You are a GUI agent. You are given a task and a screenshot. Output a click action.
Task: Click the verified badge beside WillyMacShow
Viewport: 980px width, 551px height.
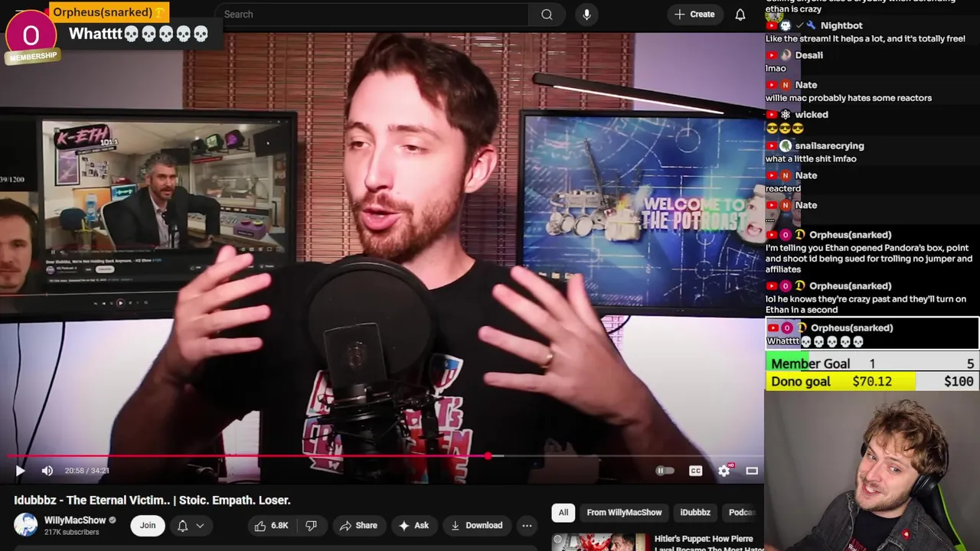click(x=113, y=520)
